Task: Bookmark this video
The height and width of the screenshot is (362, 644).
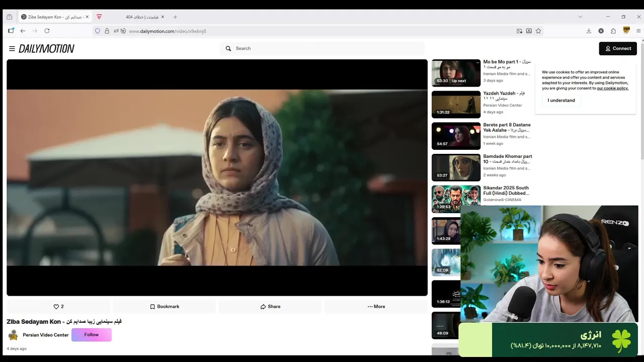Action: [x=165, y=307]
